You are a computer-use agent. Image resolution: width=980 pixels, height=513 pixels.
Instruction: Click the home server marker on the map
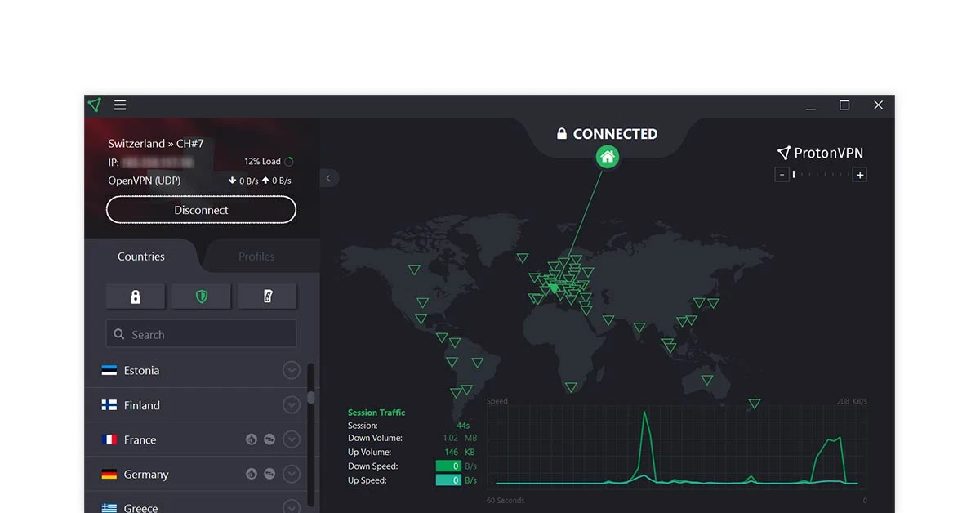(x=607, y=156)
